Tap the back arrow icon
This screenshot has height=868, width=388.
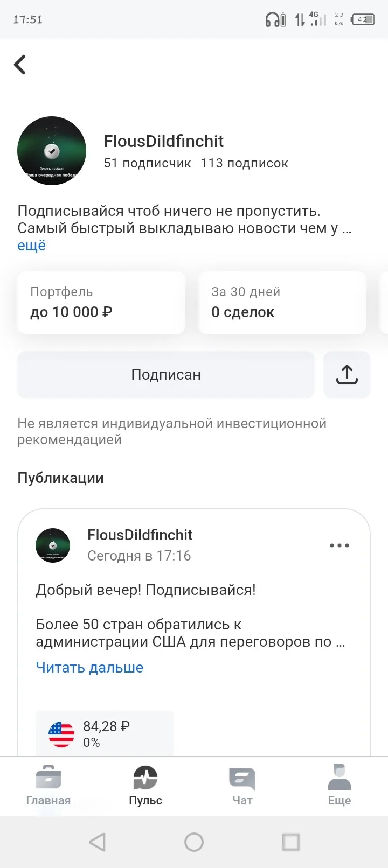pyautogui.click(x=20, y=65)
